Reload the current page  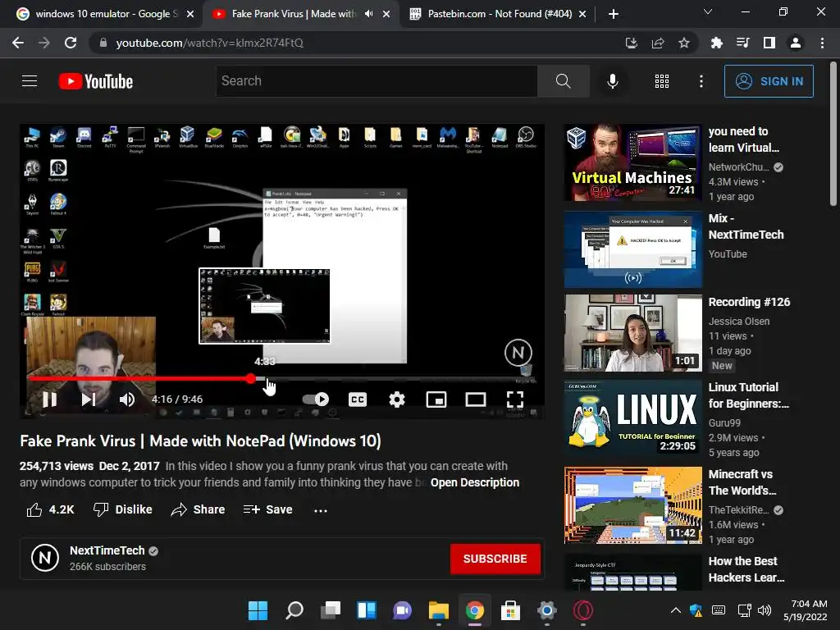71,43
